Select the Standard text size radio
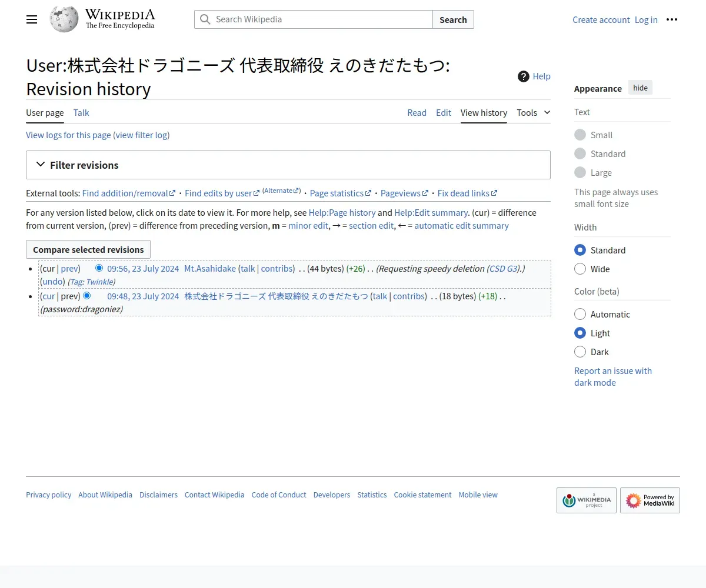The image size is (706, 588). (580, 153)
